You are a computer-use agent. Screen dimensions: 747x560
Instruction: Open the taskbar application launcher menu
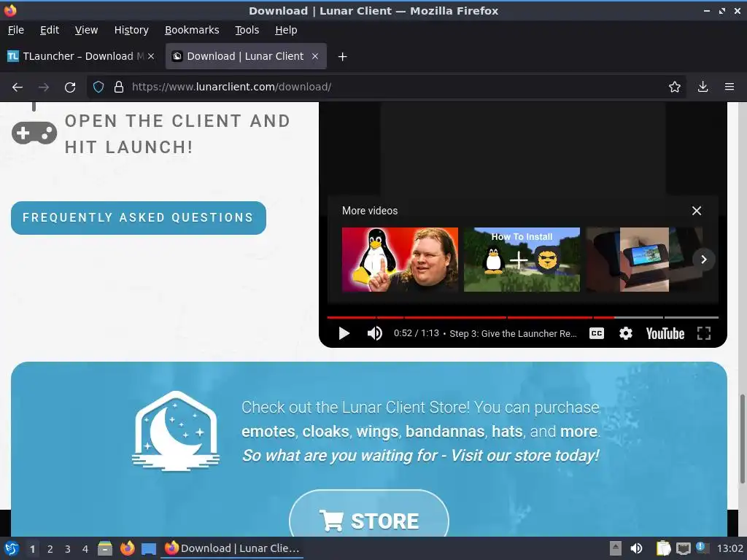coord(12,548)
